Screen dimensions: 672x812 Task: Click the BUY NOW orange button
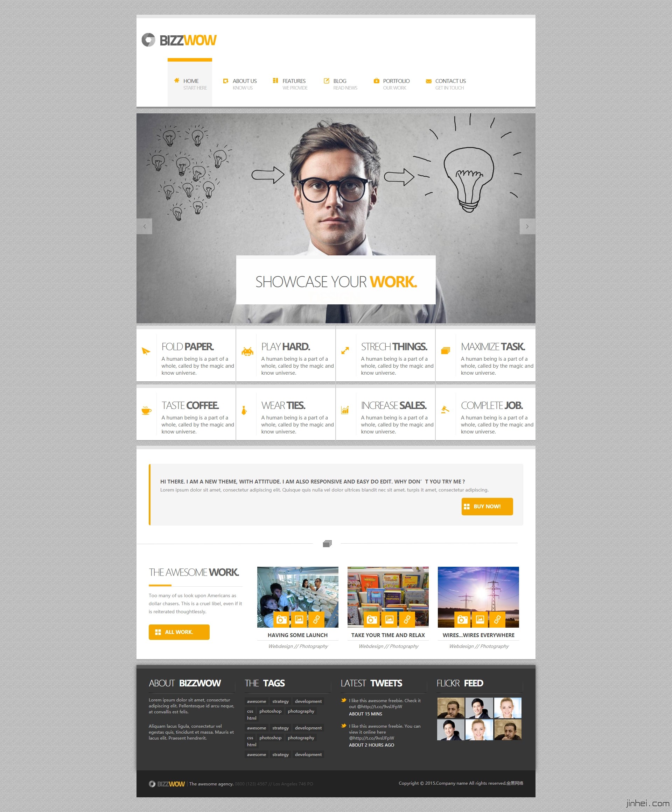(x=486, y=507)
